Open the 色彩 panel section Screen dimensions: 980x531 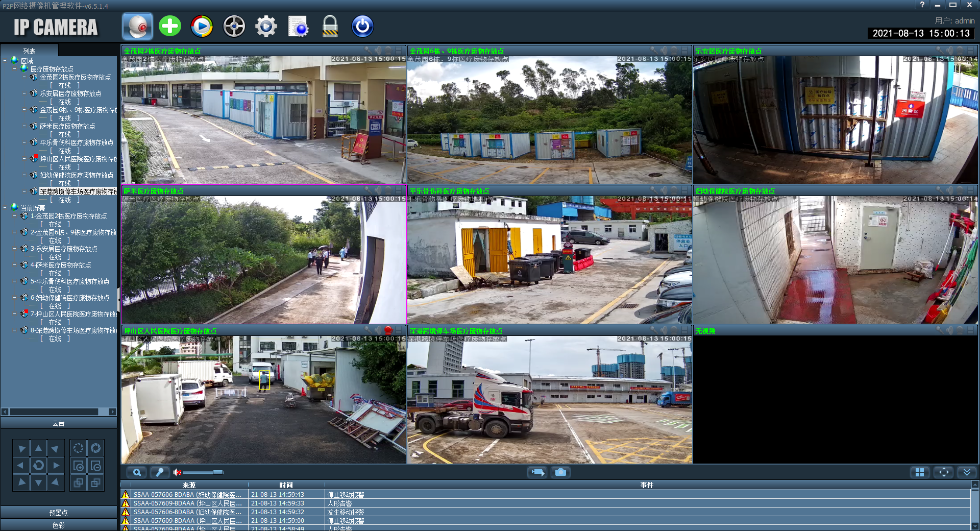59,525
